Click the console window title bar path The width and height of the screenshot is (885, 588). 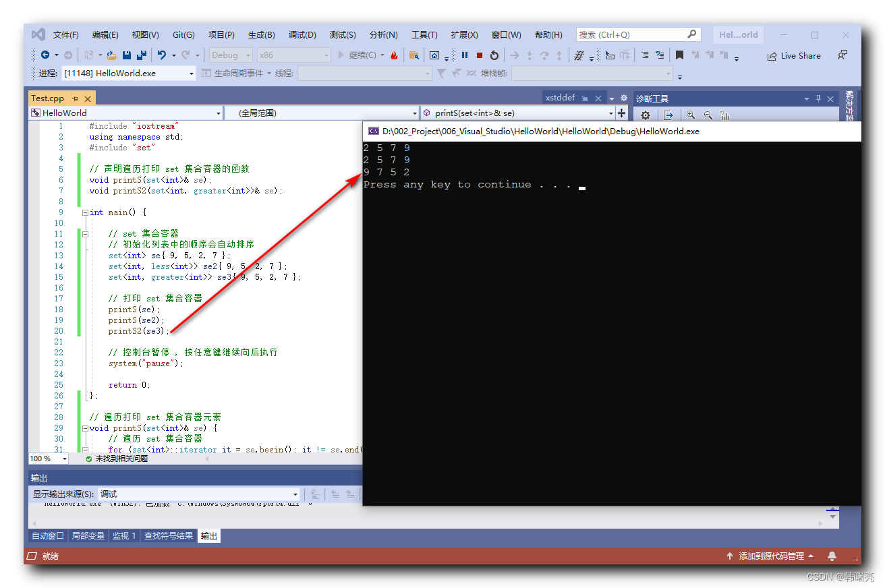[x=540, y=131]
